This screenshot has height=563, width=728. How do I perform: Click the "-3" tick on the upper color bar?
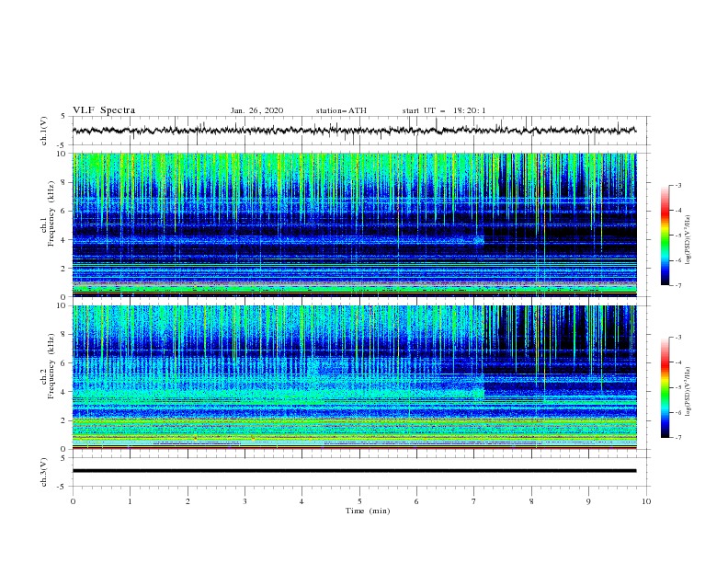pyautogui.click(x=678, y=185)
